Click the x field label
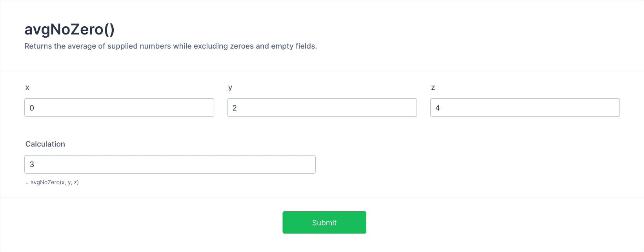The width and height of the screenshot is (644, 252). coord(27,87)
